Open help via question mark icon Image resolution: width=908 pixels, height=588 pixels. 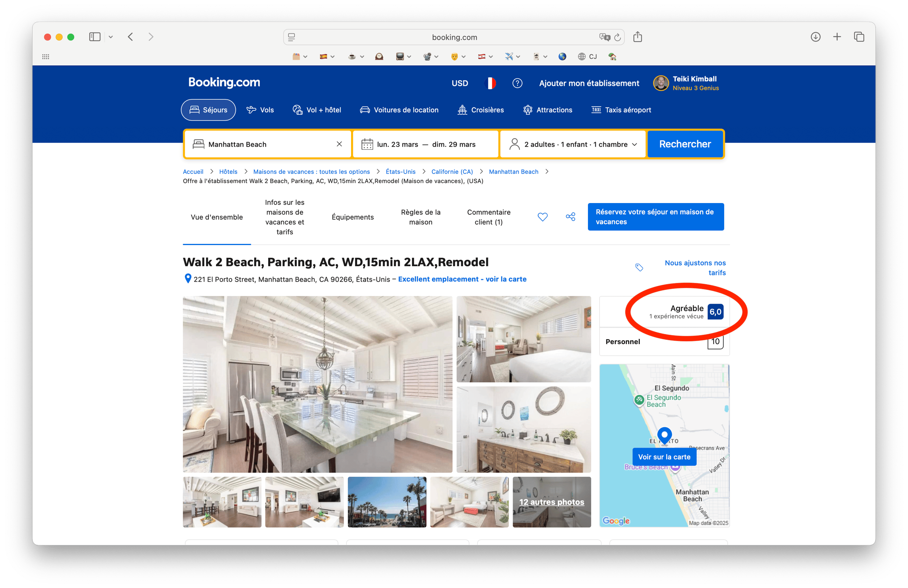tap(517, 83)
